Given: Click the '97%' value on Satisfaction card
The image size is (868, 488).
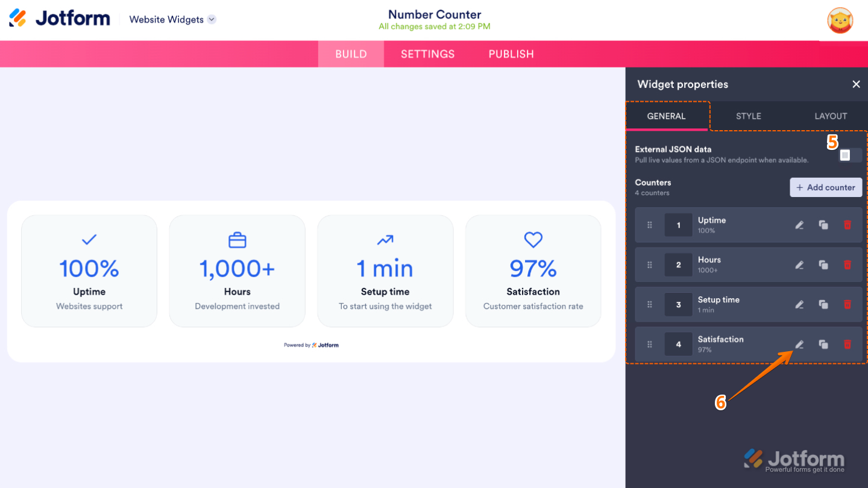Looking at the screenshot, I should pyautogui.click(x=533, y=269).
